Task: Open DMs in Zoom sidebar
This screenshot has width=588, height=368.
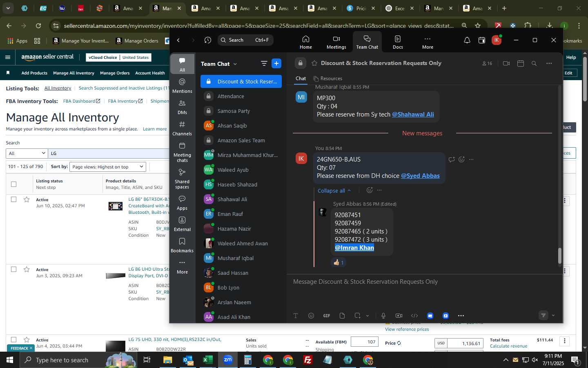Action: click(182, 107)
